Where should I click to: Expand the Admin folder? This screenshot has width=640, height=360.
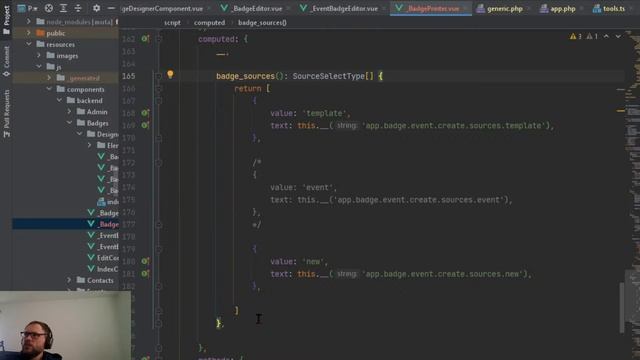69,111
